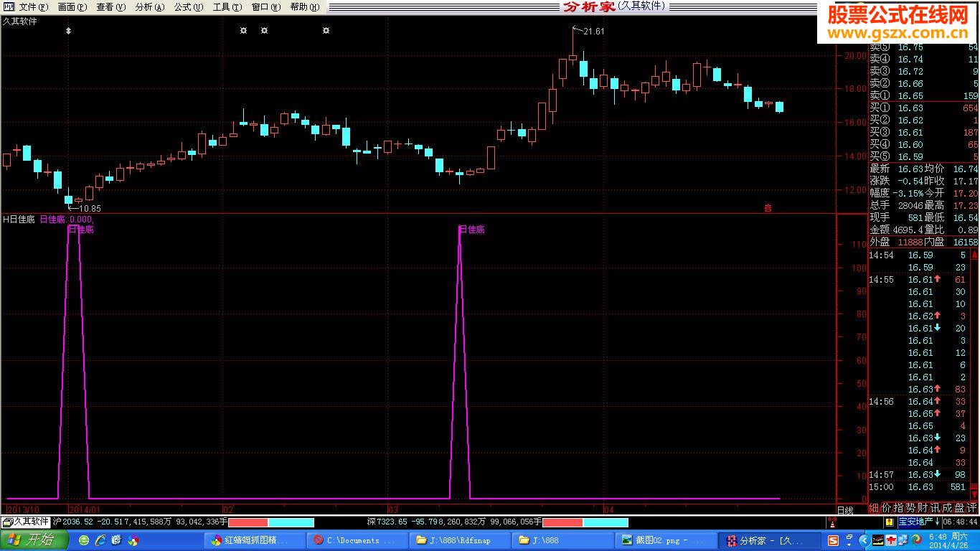Click the Sogou S input method tray icon
The width and height of the screenshot is (980, 551).
point(834,540)
